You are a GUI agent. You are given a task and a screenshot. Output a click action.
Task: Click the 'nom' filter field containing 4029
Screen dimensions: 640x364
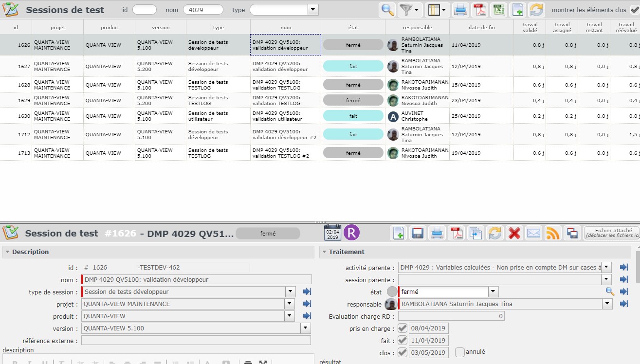(203, 10)
